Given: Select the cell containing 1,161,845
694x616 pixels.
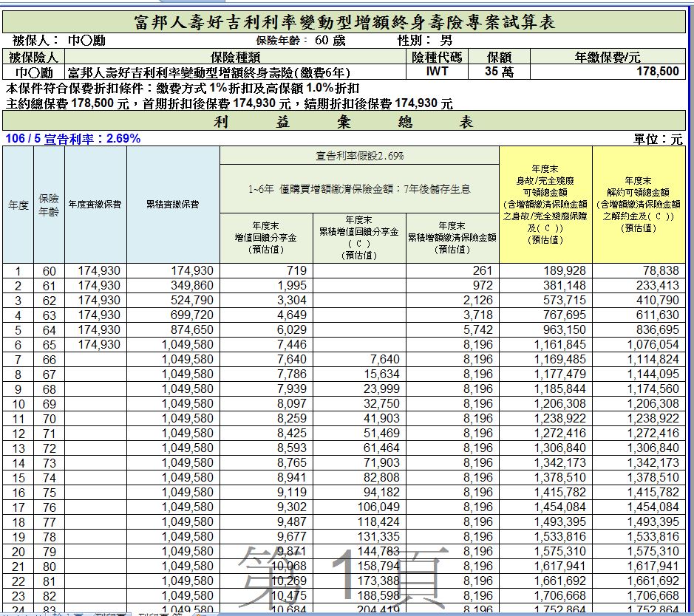Looking at the screenshot, I should pos(545,345).
